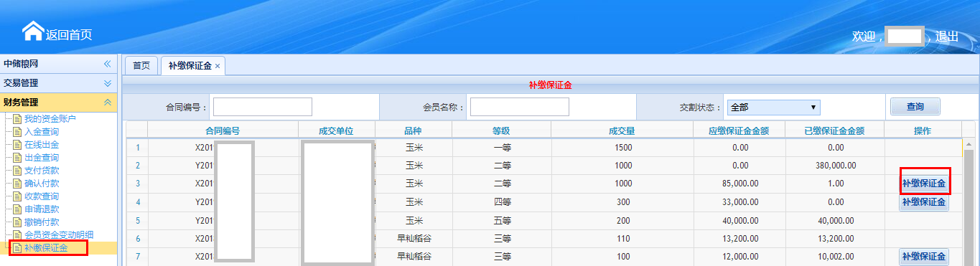The width and height of the screenshot is (980, 266).
Task: Collapse the 财务管理 section
Action: click(108, 103)
